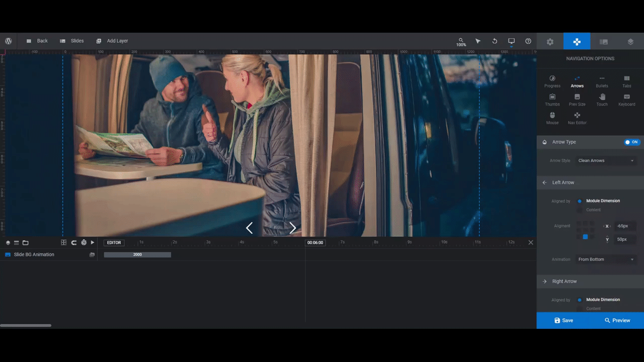Click the 2000 animation duration bar
644x362 pixels.
137,254
